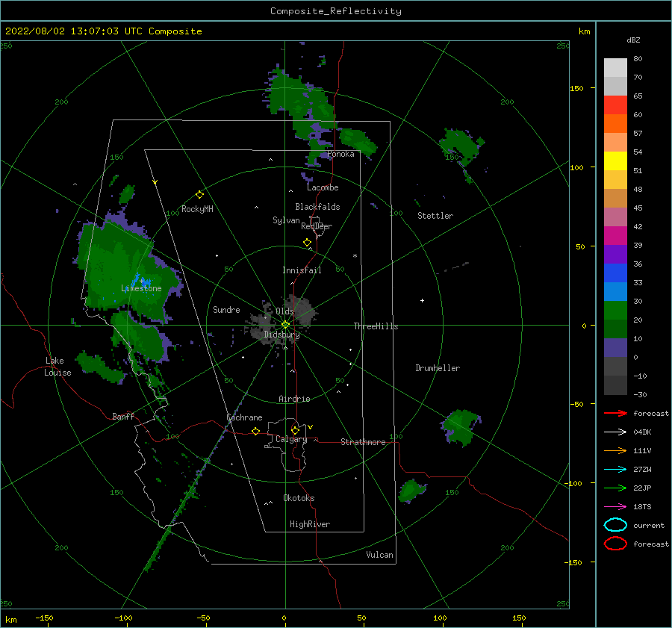This screenshot has height=628, width=672.
Task: Click the orange 111V arrow icon
Action: pyautogui.click(x=615, y=450)
